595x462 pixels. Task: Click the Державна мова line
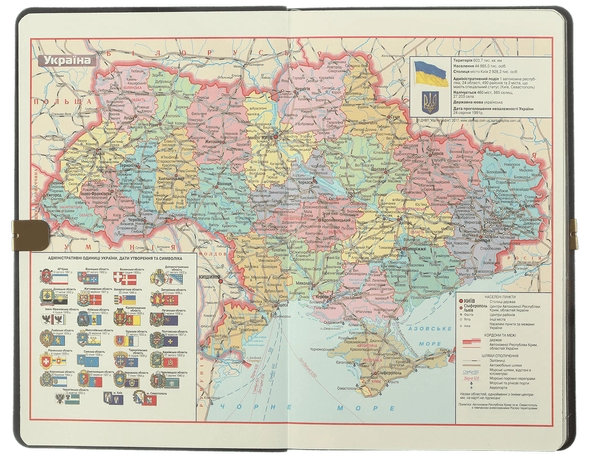point(477,102)
